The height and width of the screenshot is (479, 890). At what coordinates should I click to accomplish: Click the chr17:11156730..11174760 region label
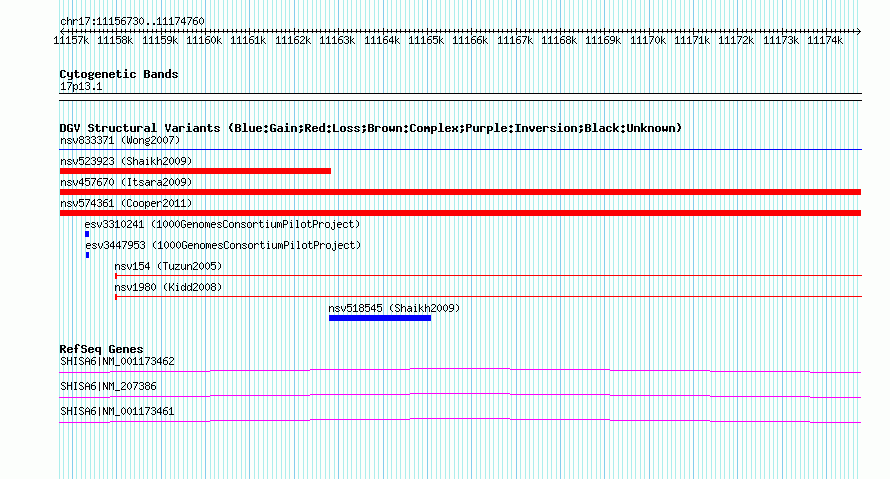(132, 21)
